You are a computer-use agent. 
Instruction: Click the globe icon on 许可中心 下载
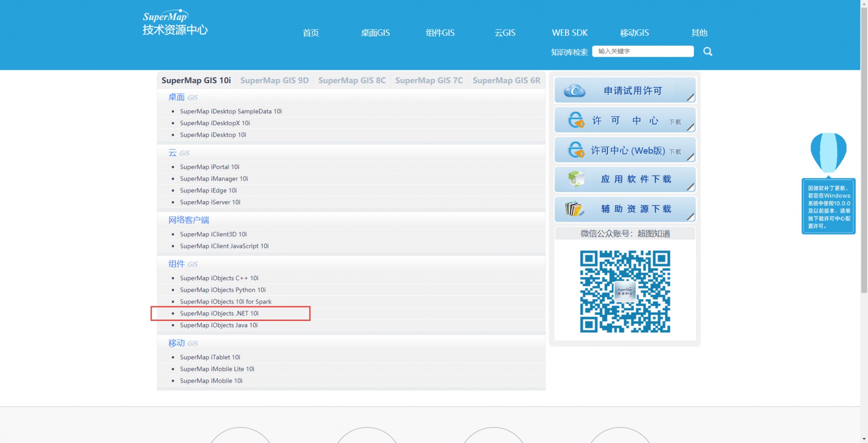pyautogui.click(x=576, y=120)
